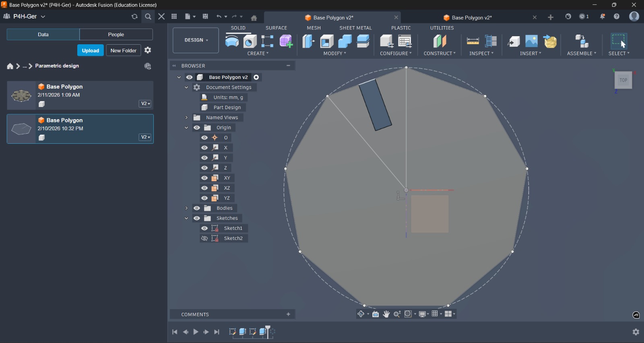Screen dimensions: 644x343
Task: Switch to the UTILITIES tab
Action: click(x=442, y=28)
